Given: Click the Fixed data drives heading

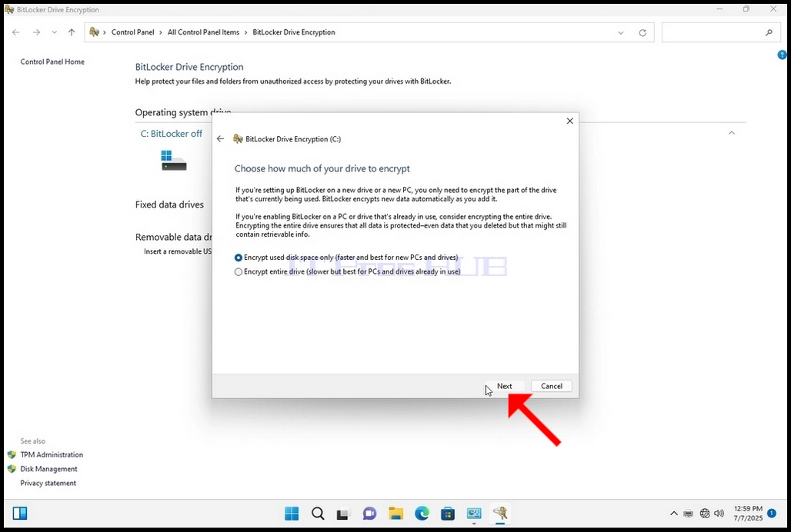Looking at the screenshot, I should [169, 204].
